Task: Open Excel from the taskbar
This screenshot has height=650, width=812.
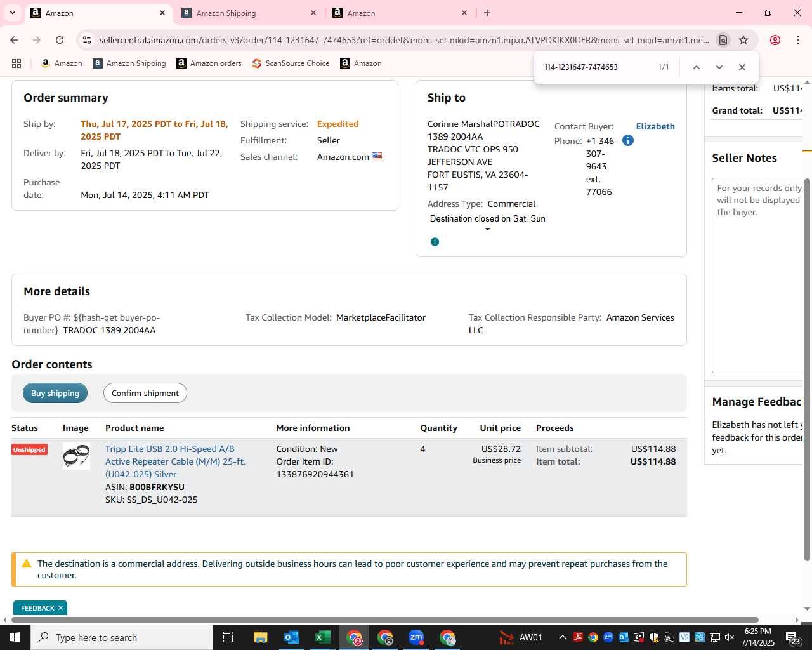Action: 322,637
